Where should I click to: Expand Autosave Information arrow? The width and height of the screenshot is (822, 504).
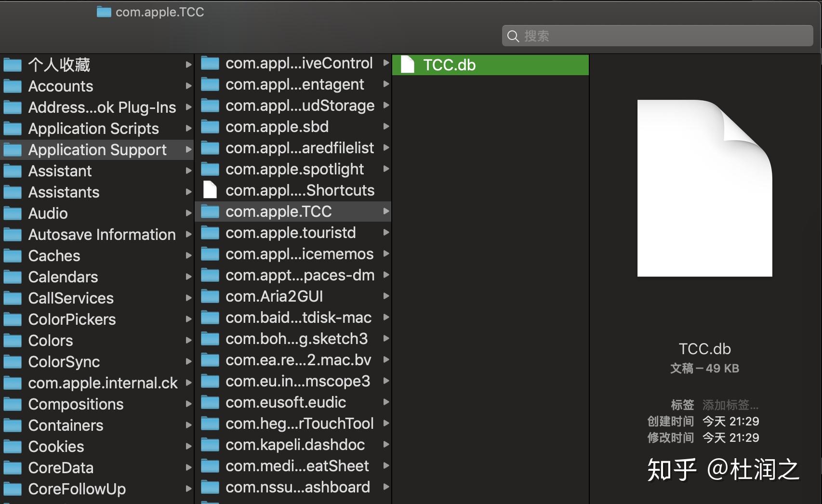(188, 234)
